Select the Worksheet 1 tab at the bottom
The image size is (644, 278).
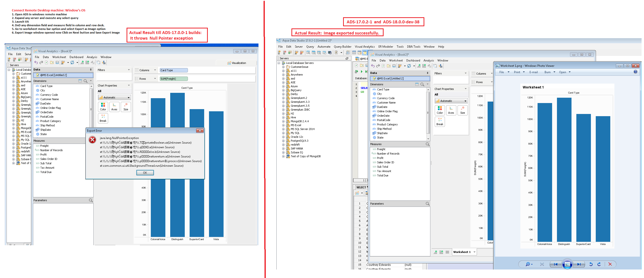tap(461, 252)
